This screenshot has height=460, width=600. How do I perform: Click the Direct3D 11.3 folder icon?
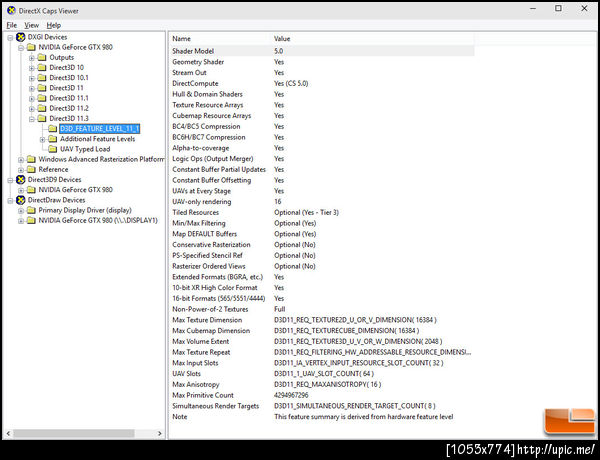click(x=42, y=118)
